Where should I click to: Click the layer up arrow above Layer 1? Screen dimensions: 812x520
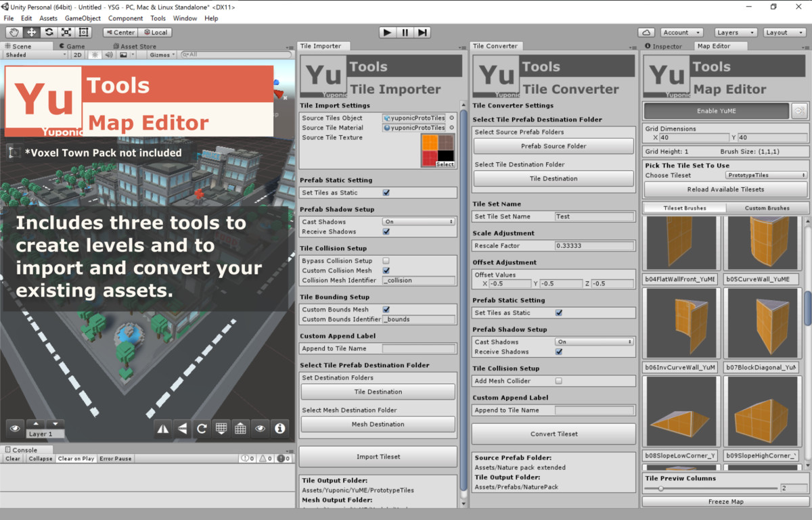[36, 424]
